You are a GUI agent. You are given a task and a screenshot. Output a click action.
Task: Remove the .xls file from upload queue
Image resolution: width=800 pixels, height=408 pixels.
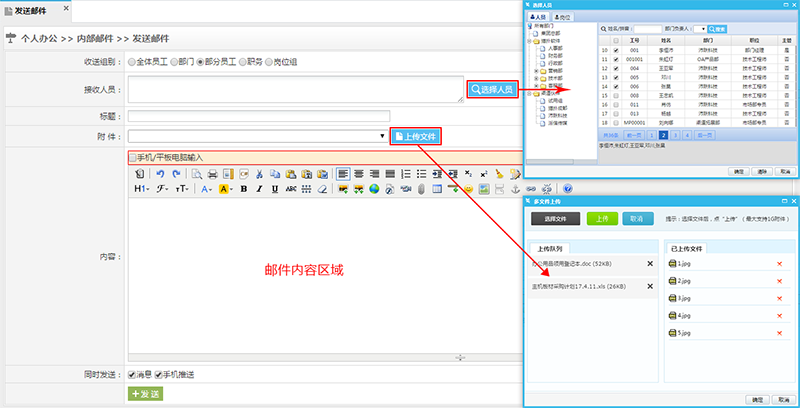pos(649,287)
